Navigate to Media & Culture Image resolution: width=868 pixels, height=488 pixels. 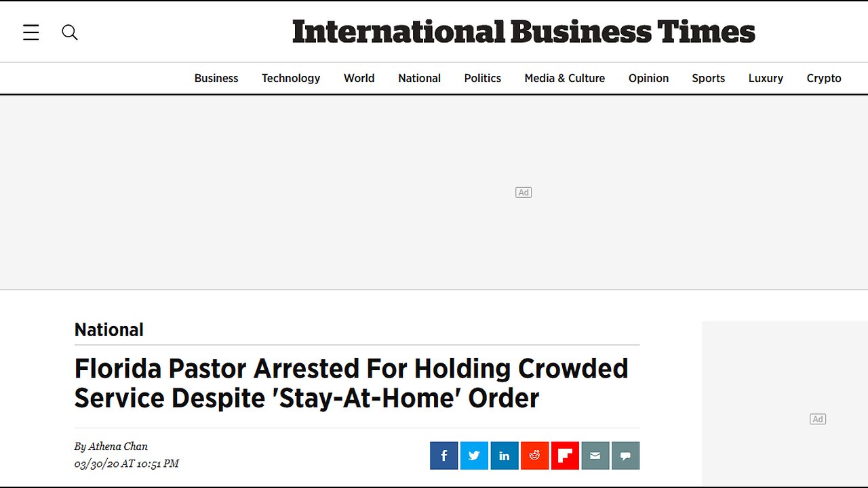click(564, 78)
